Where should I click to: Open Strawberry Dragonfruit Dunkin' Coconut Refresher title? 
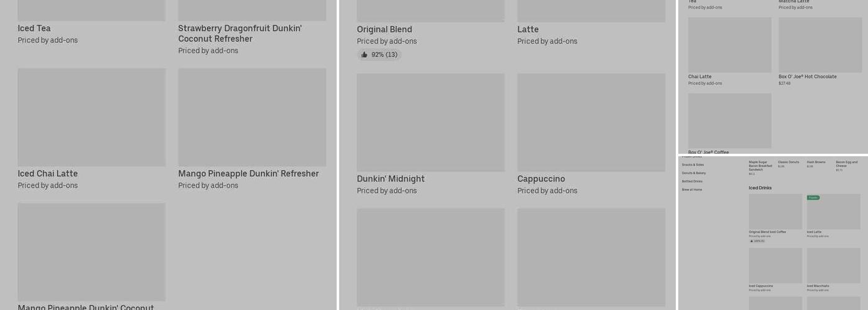pos(239,33)
